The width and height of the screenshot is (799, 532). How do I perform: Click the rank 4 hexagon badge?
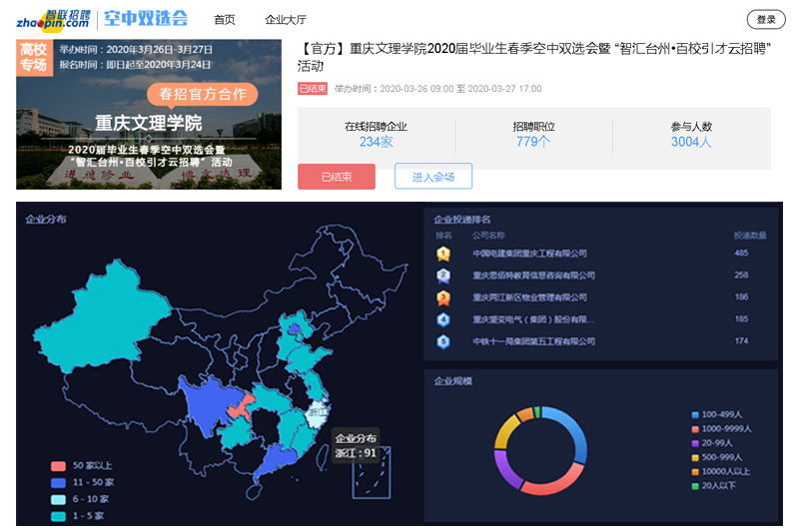pos(443,319)
